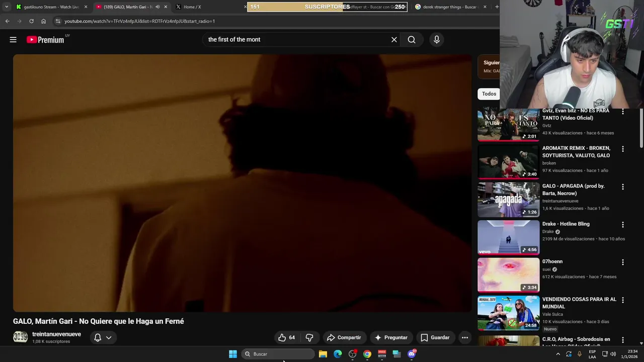Open options menu for 07hoenn video

(623, 262)
